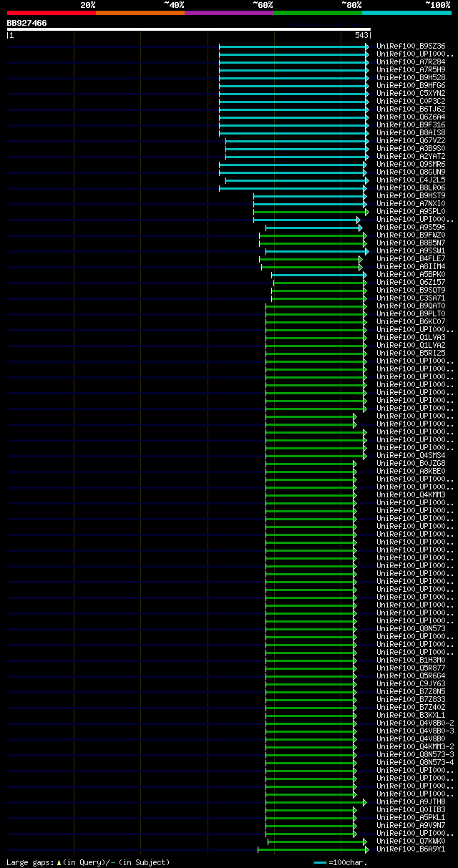Click the red 20% identity legend segment
This screenshot has height=868, width=458.
click(x=51, y=13)
